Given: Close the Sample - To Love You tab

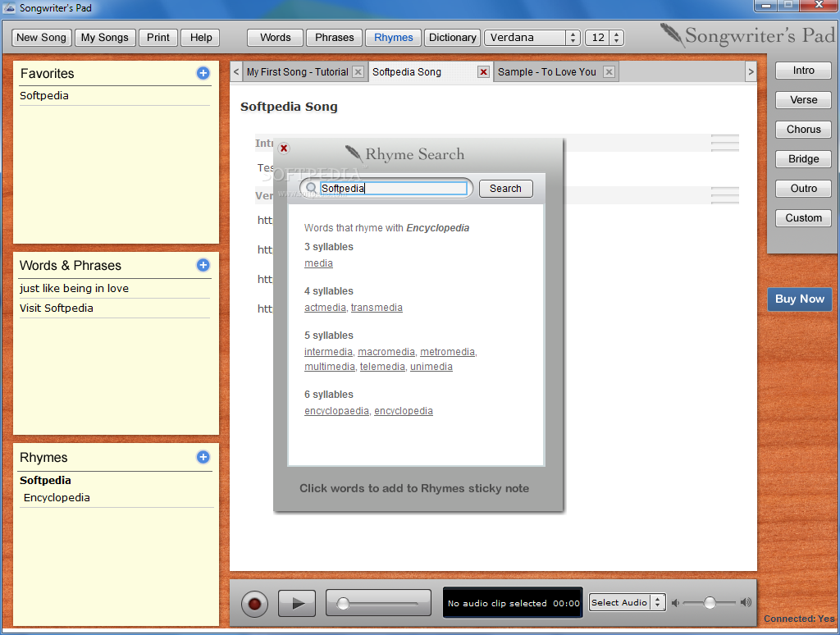Looking at the screenshot, I should (609, 72).
